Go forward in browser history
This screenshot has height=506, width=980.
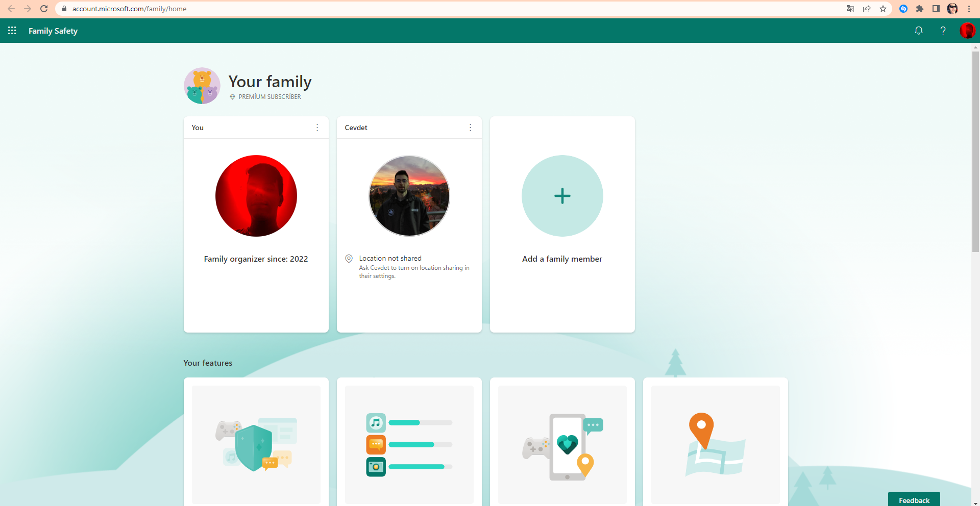tap(28, 9)
